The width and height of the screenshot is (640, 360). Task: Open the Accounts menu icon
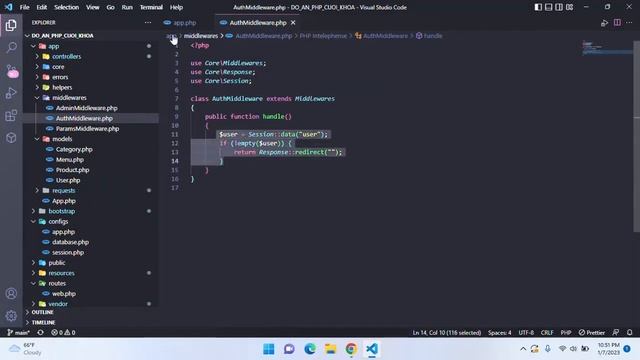coord(11,293)
